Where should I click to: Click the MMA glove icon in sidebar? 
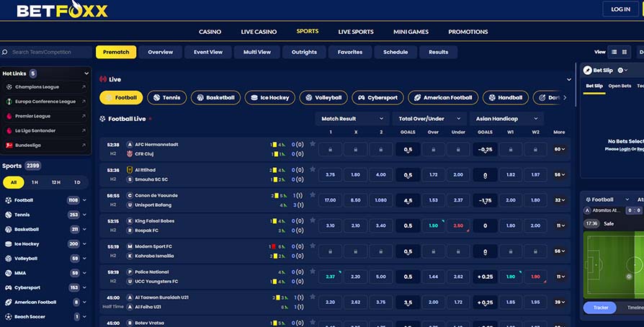(8, 273)
